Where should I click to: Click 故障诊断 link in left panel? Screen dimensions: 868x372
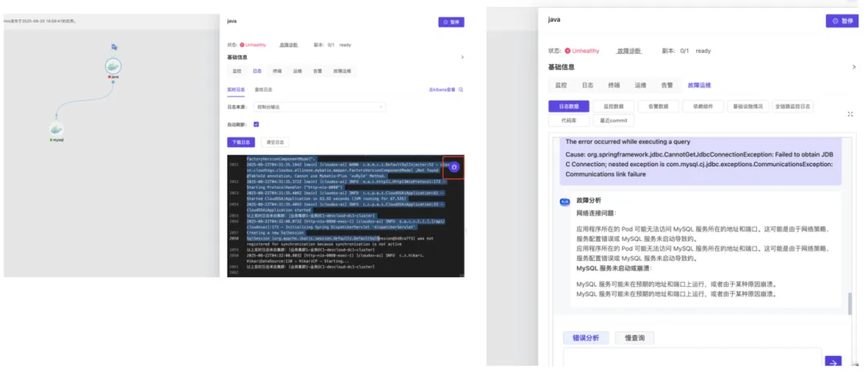(289, 45)
